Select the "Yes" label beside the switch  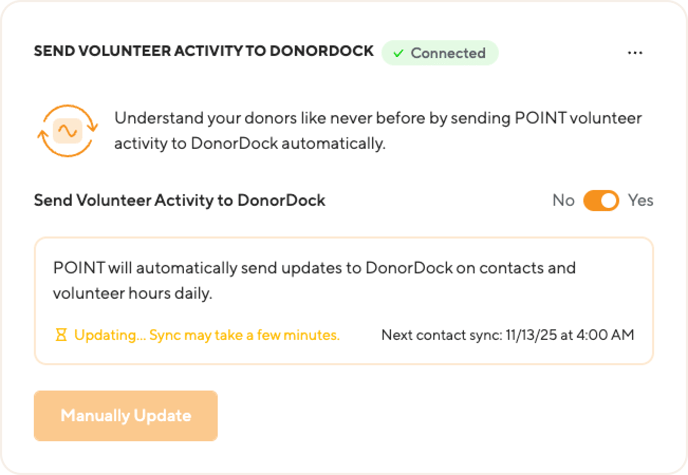[640, 200]
